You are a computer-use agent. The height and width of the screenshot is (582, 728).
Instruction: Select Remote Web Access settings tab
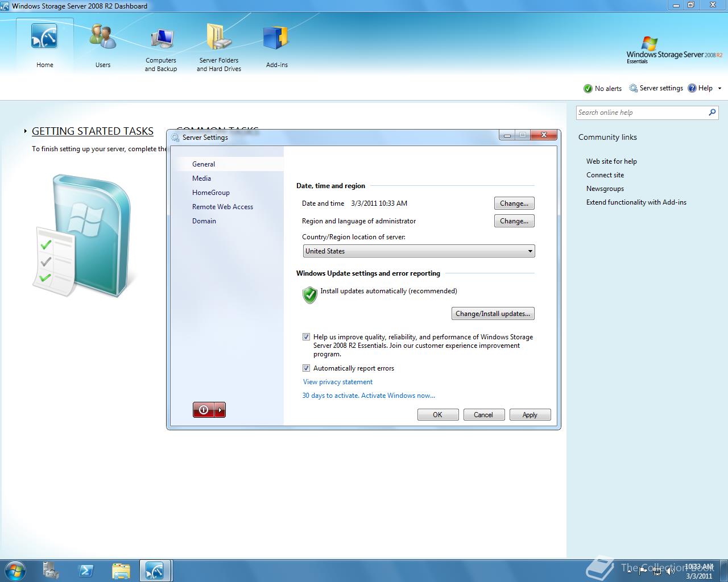click(x=222, y=207)
